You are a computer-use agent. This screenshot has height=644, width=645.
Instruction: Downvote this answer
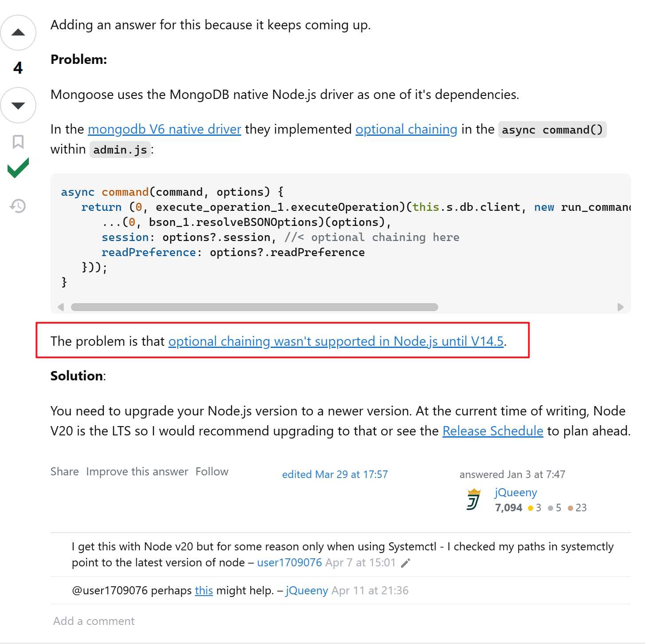(x=18, y=105)
